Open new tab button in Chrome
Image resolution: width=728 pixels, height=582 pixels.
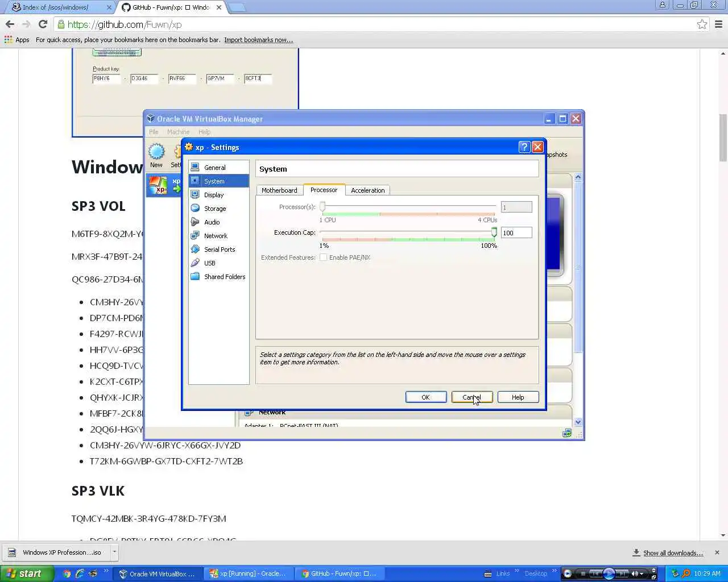click(x=237, y=7)
